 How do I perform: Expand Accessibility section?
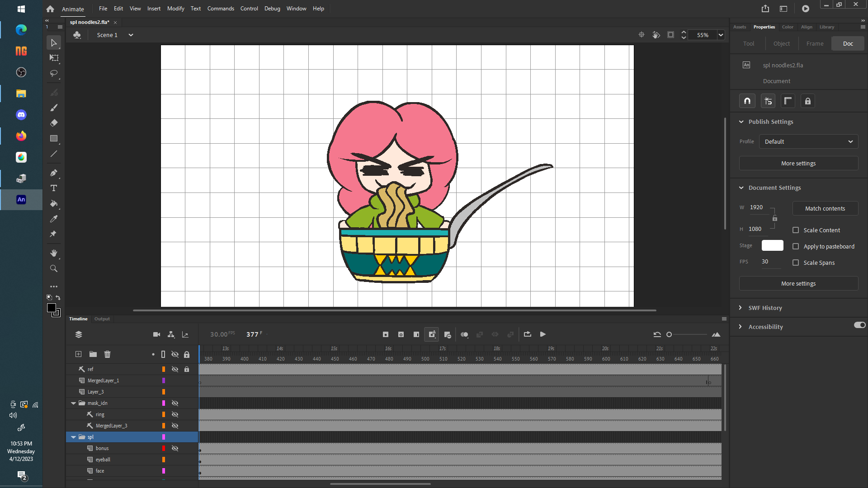(x=741, y=327)
